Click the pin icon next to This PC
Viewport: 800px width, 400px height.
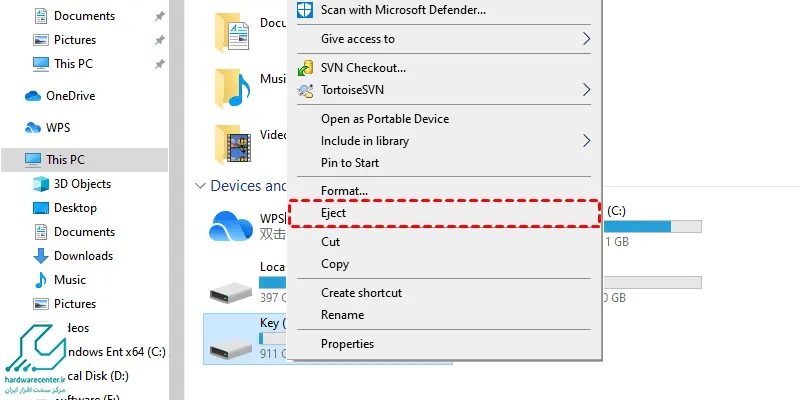(160, 64)
